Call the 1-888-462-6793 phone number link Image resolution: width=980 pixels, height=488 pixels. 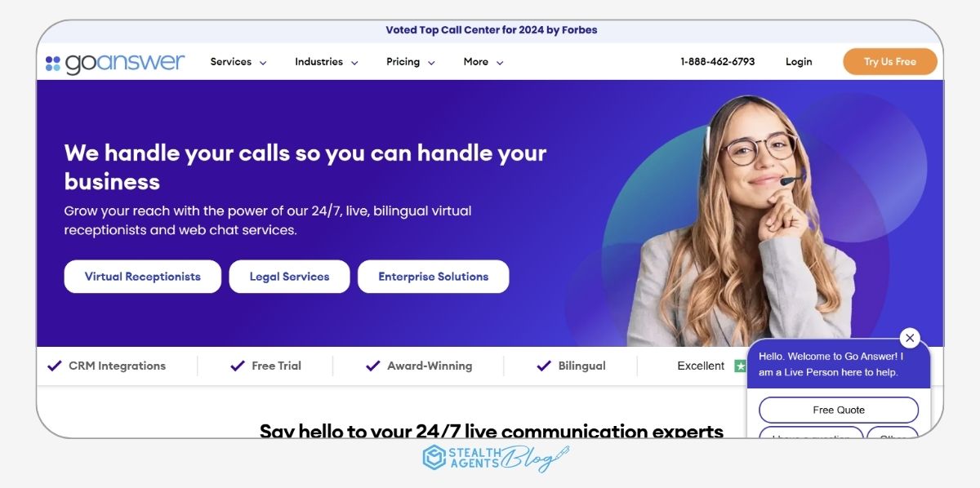[x=718, y=62]
